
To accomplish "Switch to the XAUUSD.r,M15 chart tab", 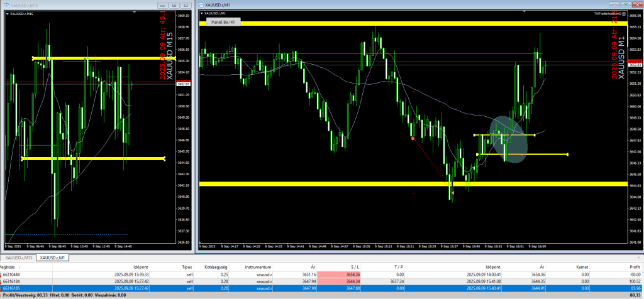I will (19, 258).
